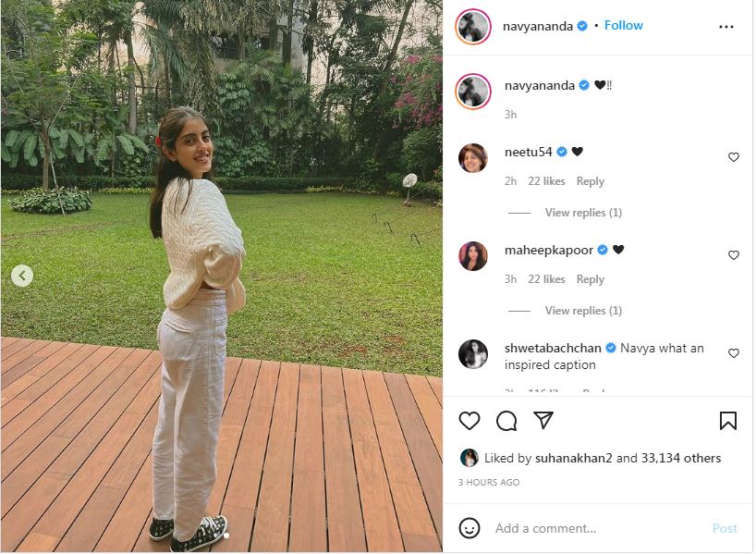The width and height of the screenshot is (756, 554).
Task: Like the neetu54 comment
Action: tap(733, 157)
